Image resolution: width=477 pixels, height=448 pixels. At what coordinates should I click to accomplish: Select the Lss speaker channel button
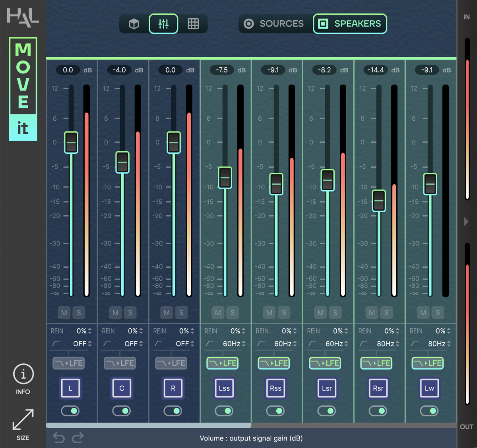(x=224, y=388)
